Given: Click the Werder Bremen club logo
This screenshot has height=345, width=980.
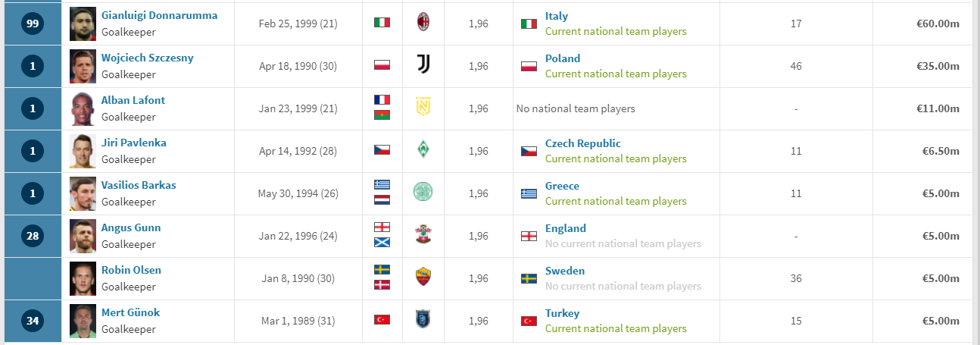Looking at the screenshot, I should coord(423,150).
